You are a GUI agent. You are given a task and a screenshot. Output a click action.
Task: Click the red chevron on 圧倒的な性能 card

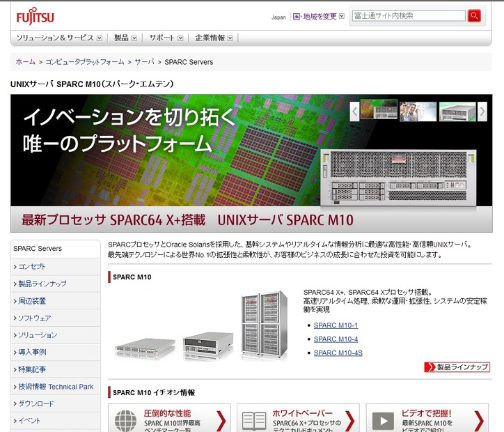click(221, 420)
